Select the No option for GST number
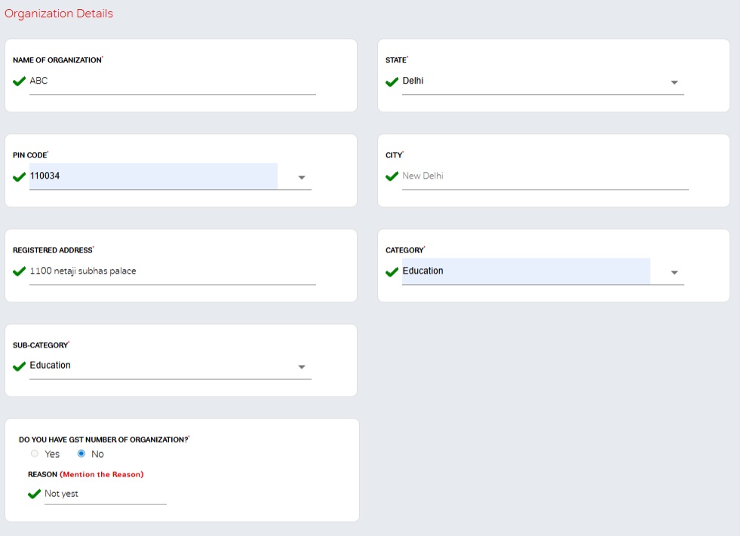Screen dimensions: 756x536 pos(81,453)
